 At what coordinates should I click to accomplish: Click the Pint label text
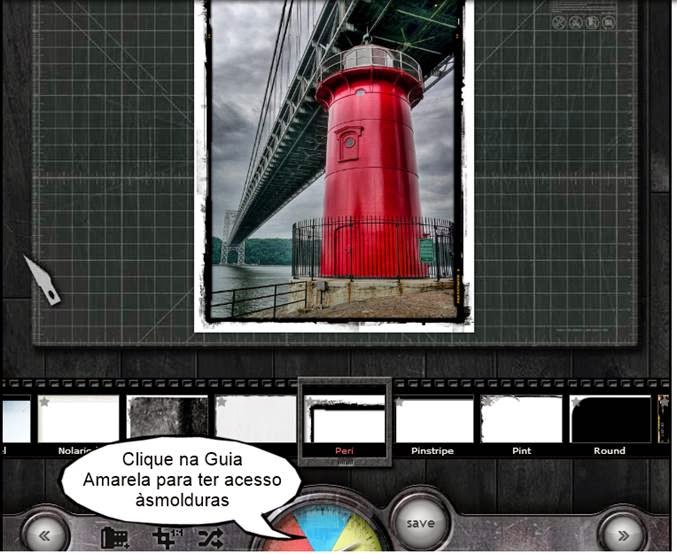click(522, 451)
